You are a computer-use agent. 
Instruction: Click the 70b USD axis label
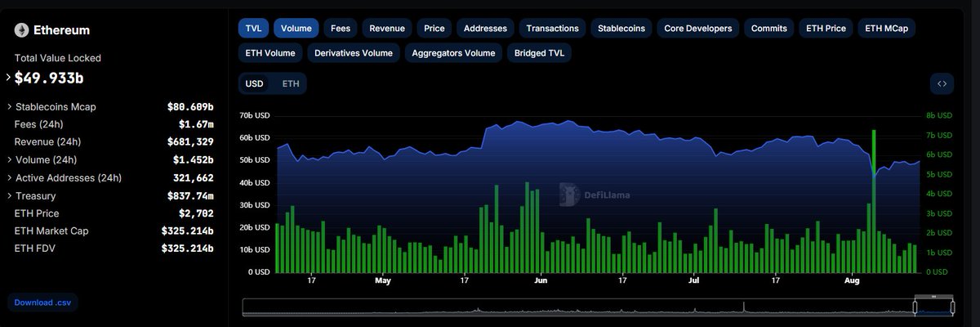pos(254,115)
